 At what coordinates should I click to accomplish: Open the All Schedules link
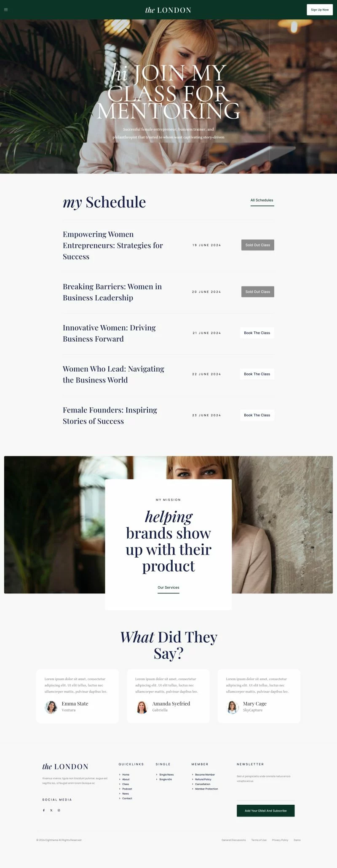(262, 200)
